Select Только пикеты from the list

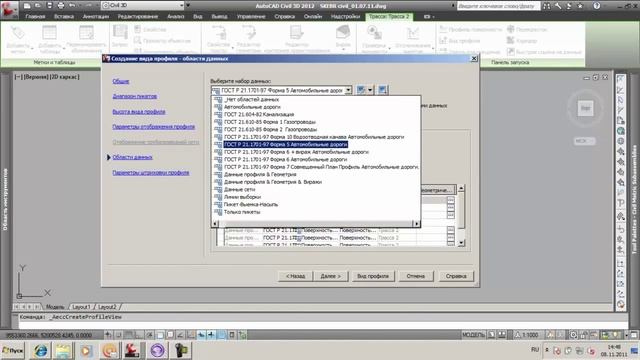[242, 212]
